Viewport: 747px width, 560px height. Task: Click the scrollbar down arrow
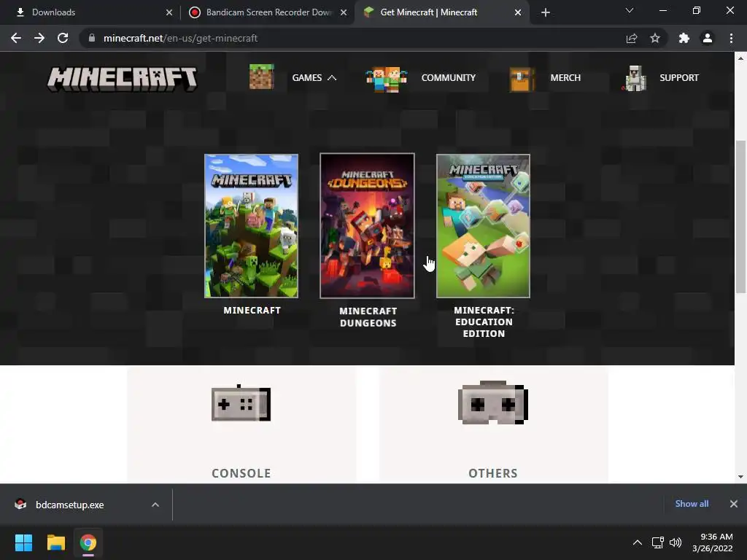pos(740,477)
